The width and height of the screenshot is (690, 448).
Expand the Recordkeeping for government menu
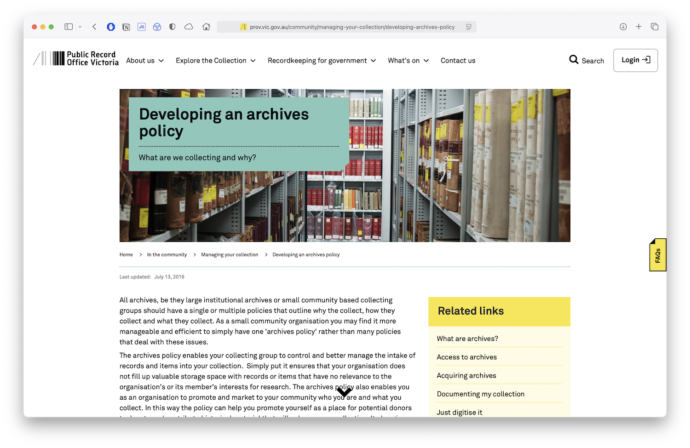click(x=321, y=60)
